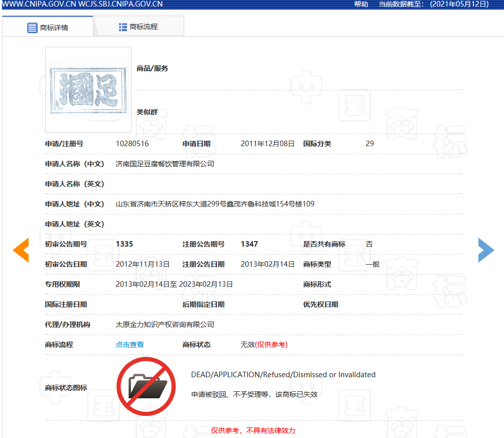Click the 当前数据截至 date text in header
Image resolution: width=504 pixels, height=438 pixels.
click(434, 4)
